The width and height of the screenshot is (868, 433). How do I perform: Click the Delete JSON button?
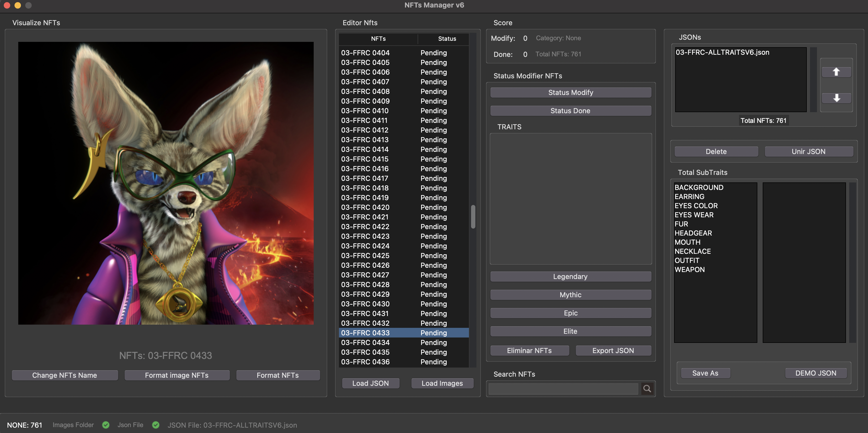(x=716, y=152)
